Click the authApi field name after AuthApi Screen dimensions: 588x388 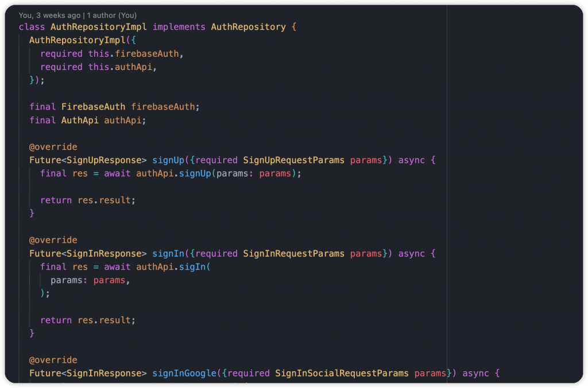point(123,121)
